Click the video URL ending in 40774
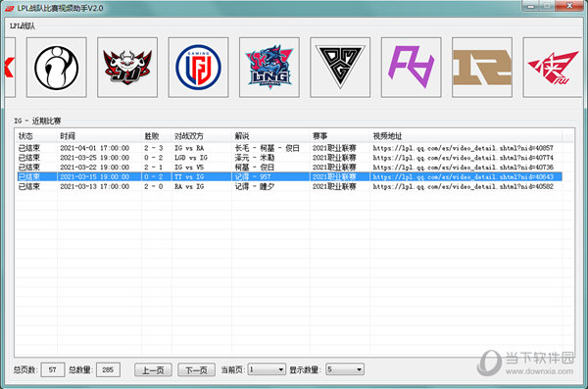588x389 pixels. [464, 158]
